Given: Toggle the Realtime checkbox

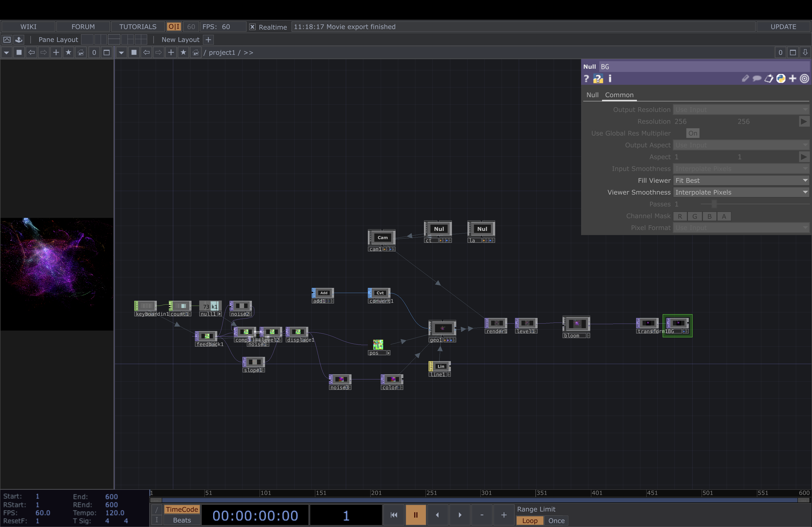Looking at the screenshot, I should pyautogui.click(x=252, y=27).
